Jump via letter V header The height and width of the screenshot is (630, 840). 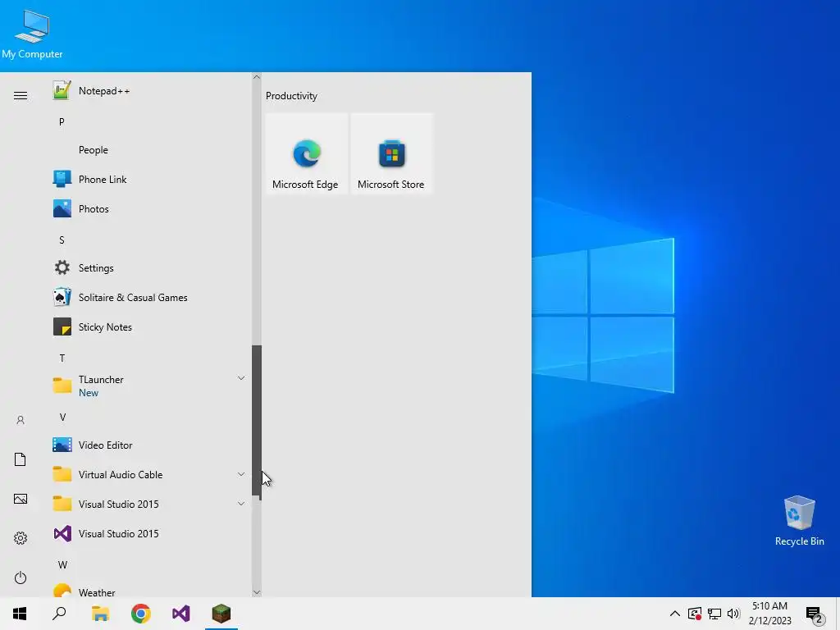[x=62, y=418]
